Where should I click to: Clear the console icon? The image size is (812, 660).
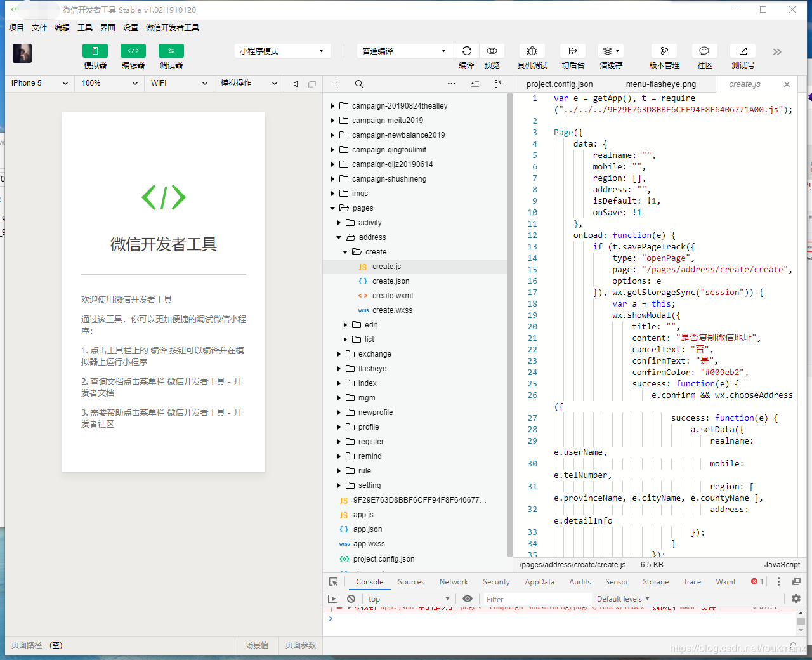(351, 599)
